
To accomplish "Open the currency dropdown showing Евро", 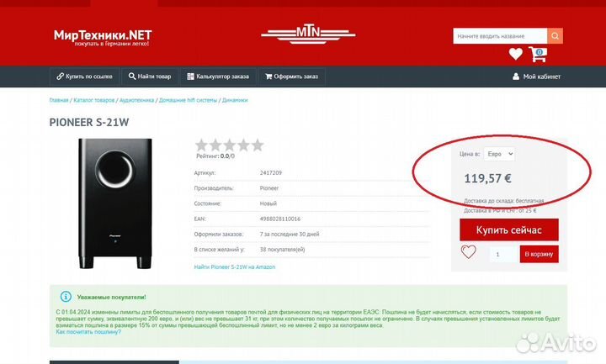I will [x=500, y=154].
